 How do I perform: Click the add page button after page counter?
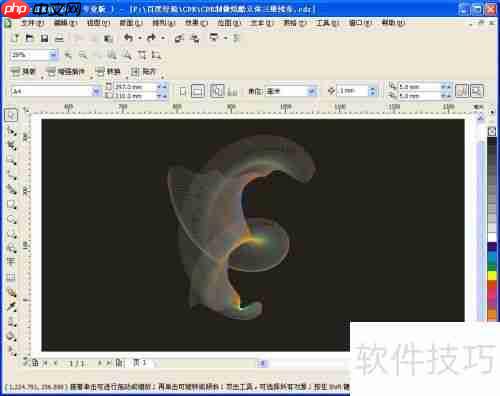click(119, 363)
